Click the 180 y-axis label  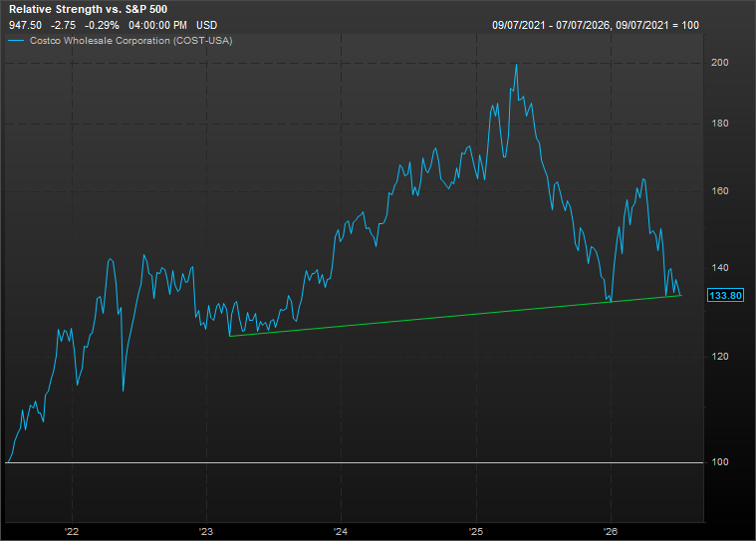(x=720, y=124)
